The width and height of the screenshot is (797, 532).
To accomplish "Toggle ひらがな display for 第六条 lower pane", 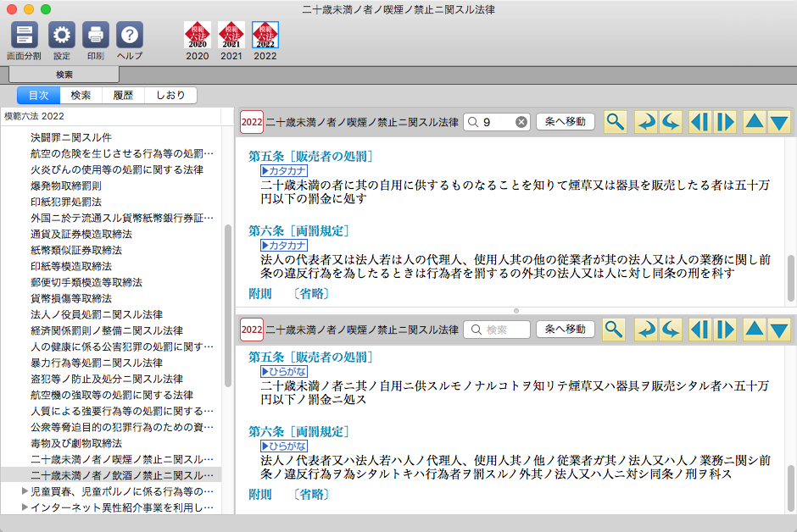I will pos(284,446).
